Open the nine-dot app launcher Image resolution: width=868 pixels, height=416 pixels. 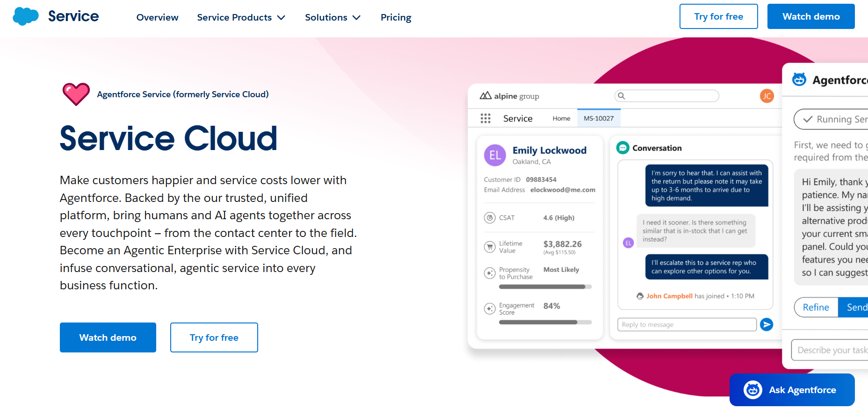tap(485, 118)
